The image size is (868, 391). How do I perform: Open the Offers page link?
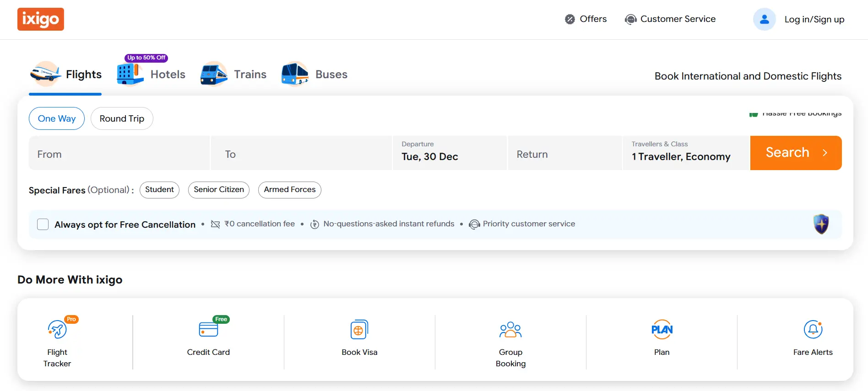[x=586, y=19]
